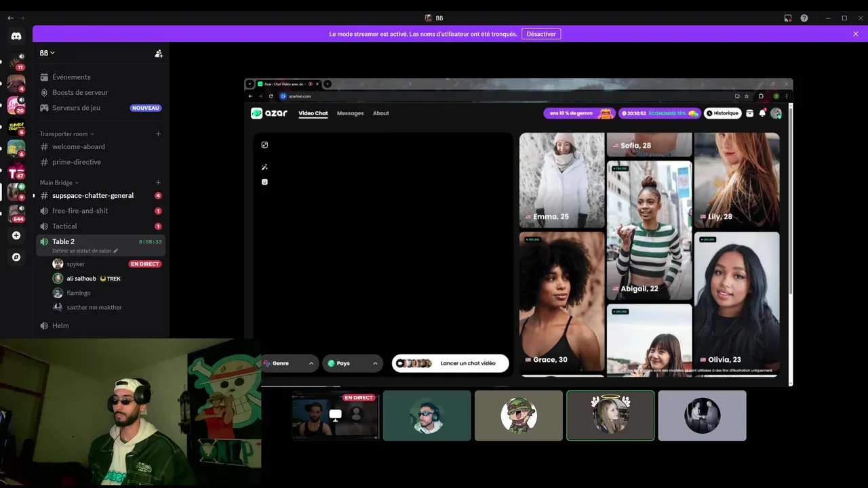Select user ali salhoub in voice list

pyautogui.click(x=107, y=279)
